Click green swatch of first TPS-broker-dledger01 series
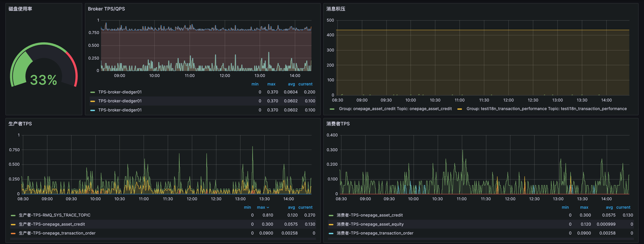 click(x=93, y=92)
